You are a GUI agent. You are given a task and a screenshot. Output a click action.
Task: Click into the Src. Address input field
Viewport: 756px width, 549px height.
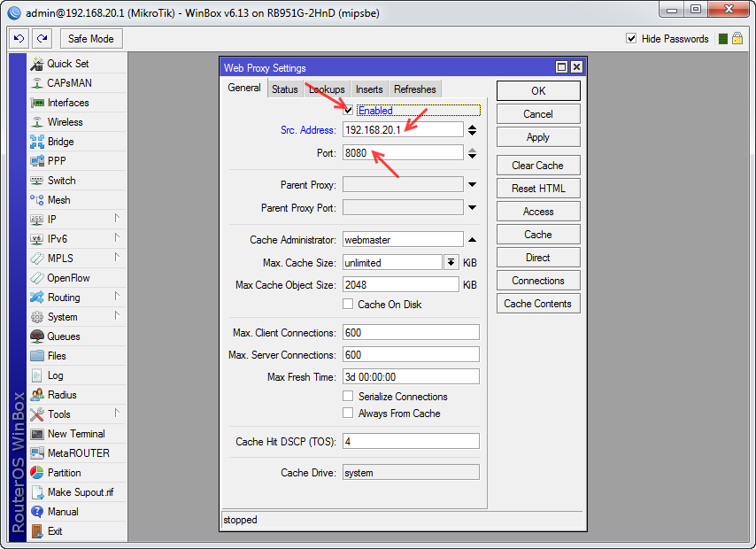pyautogui.click(x=403, y=130)
